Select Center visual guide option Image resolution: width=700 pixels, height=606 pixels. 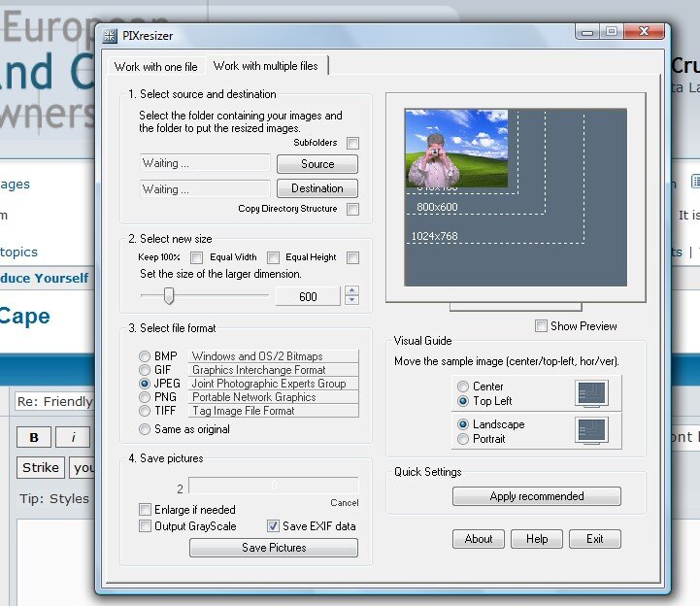[x=463, y=387]
